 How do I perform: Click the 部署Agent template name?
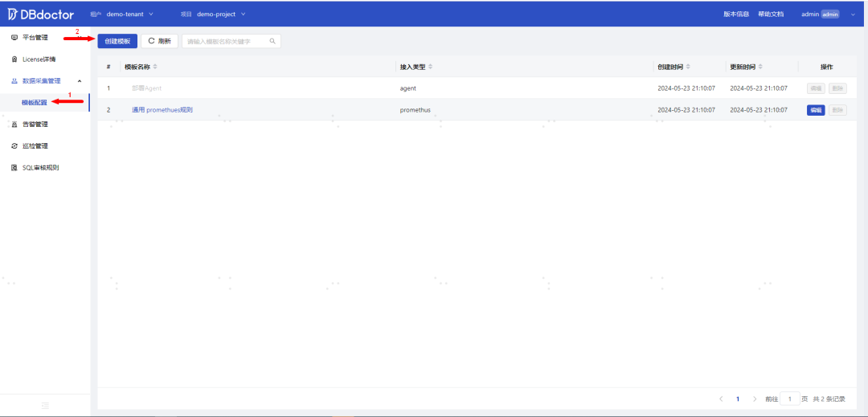[x=147, y=88]
